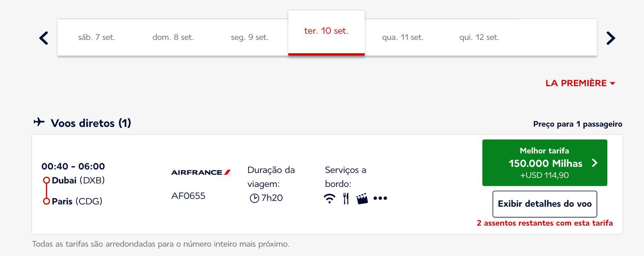Click the meal cutlery service icon
Viewport: 644px width, 256px height.
point(346,198)
